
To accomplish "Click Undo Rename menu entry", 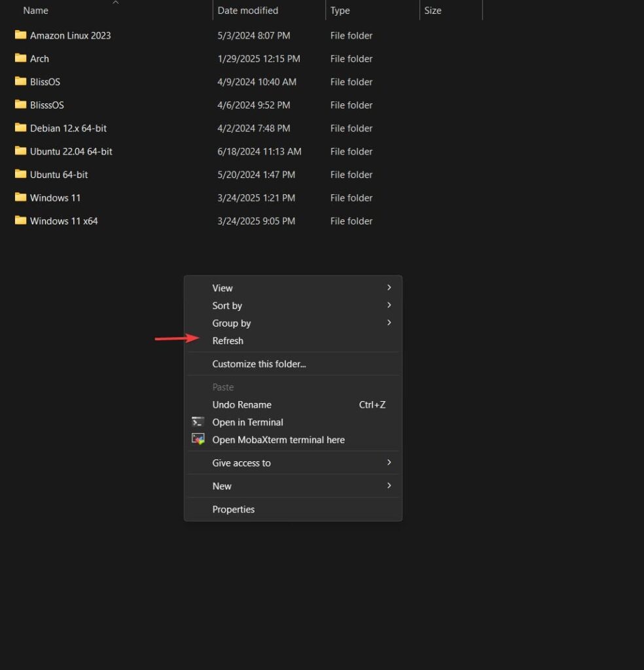I will click(x=242, y=404).
